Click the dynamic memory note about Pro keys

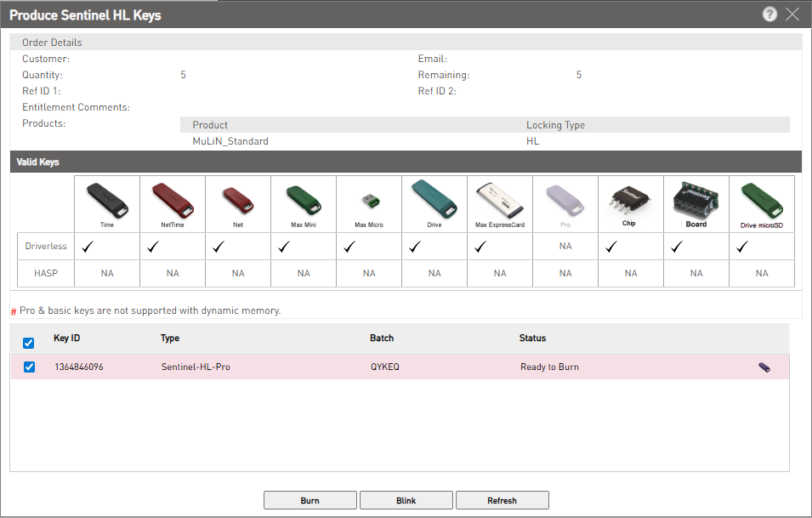150,310
